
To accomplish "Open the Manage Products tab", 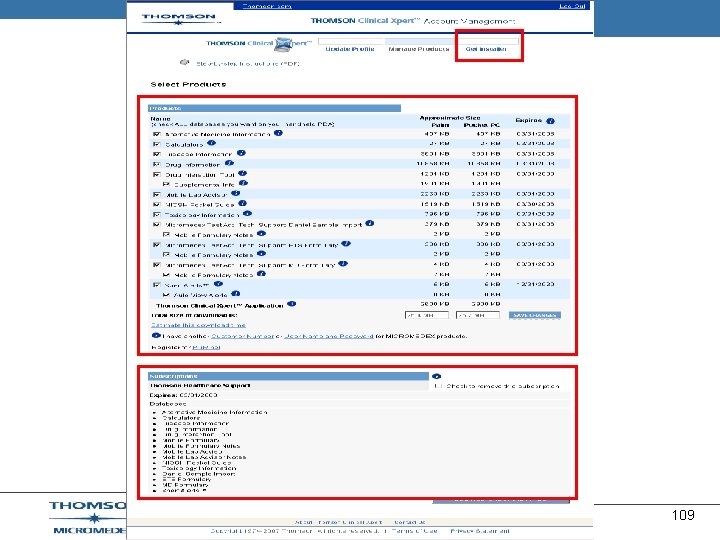I will 418,49.
